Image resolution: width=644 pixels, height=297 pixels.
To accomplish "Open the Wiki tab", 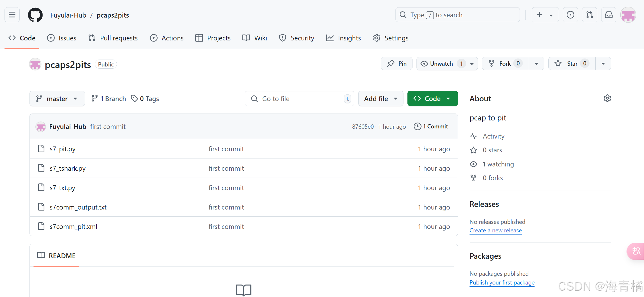I will point(255,38).
